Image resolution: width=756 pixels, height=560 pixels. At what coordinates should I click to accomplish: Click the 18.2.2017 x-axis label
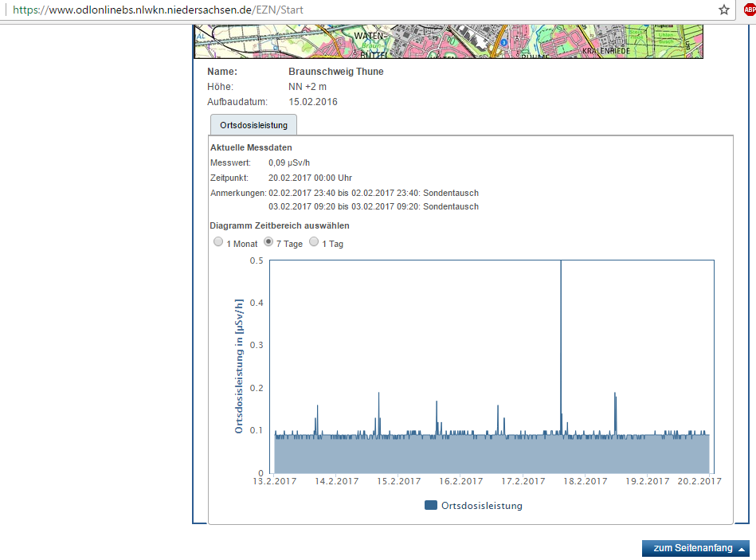click(x=586, y=481)
